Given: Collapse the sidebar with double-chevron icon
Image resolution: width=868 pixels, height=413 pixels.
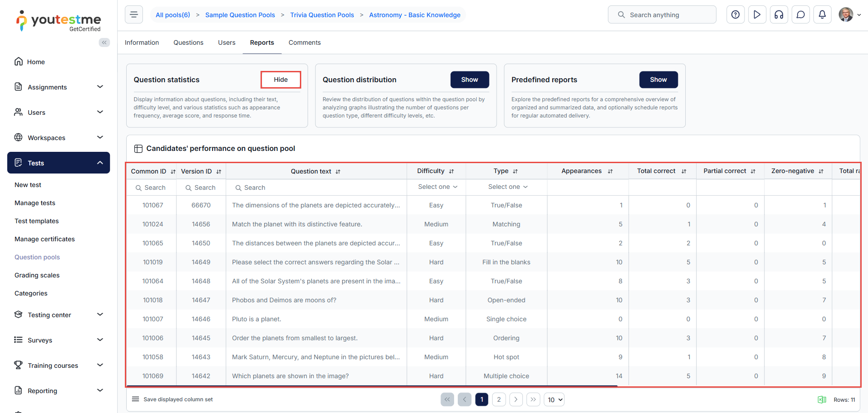Looking at the screenshot, I should (104, 42).
